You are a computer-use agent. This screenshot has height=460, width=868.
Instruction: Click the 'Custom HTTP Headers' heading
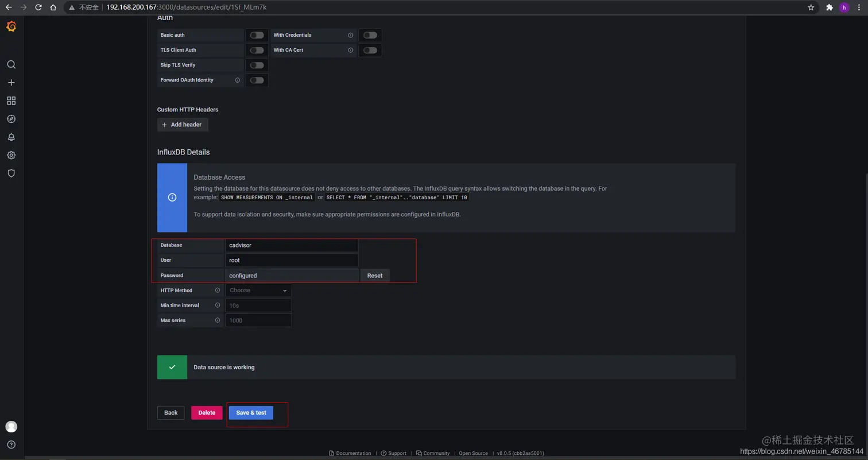tap(188, 110)
